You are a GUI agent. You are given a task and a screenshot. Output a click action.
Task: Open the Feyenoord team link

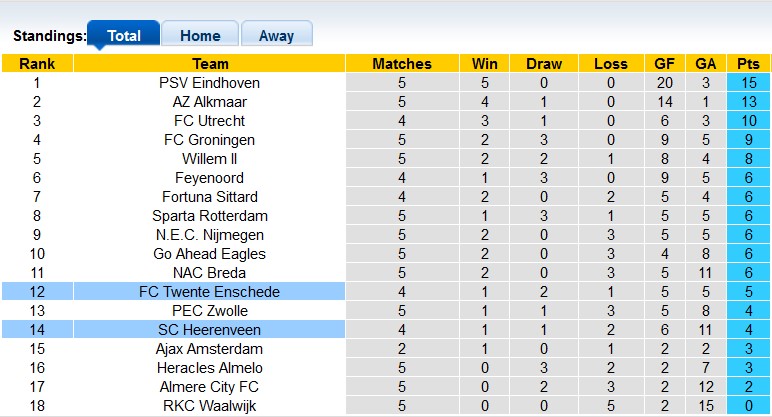tap(209, 178)
